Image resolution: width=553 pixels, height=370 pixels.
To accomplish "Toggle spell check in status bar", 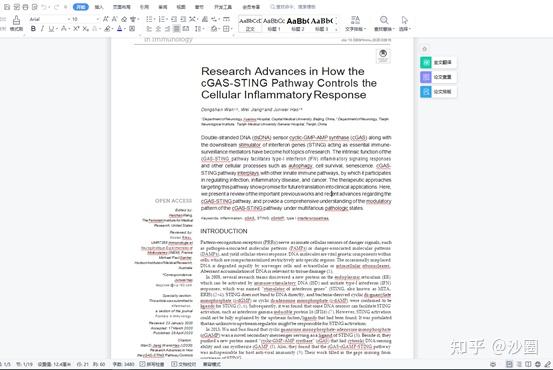I will [152, 364].
